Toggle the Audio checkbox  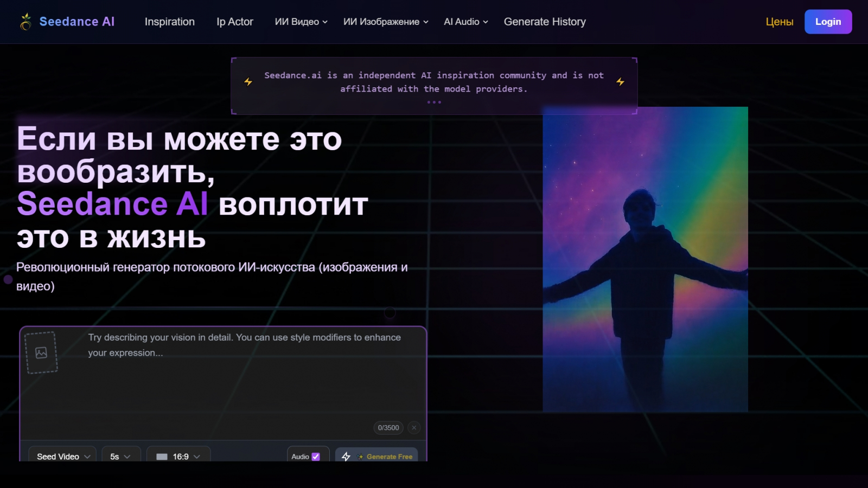pyautogui.click(x=316, y=457)
